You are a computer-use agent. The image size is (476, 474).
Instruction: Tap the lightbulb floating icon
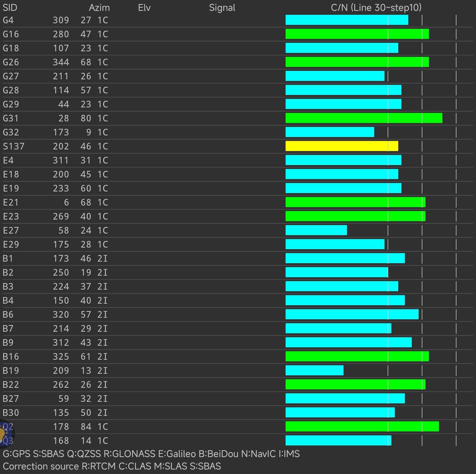pos(3,434)
